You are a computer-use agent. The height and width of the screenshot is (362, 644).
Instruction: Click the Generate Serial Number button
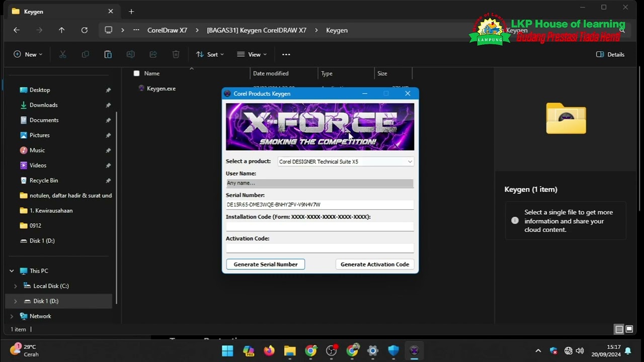tap(266, 264)
